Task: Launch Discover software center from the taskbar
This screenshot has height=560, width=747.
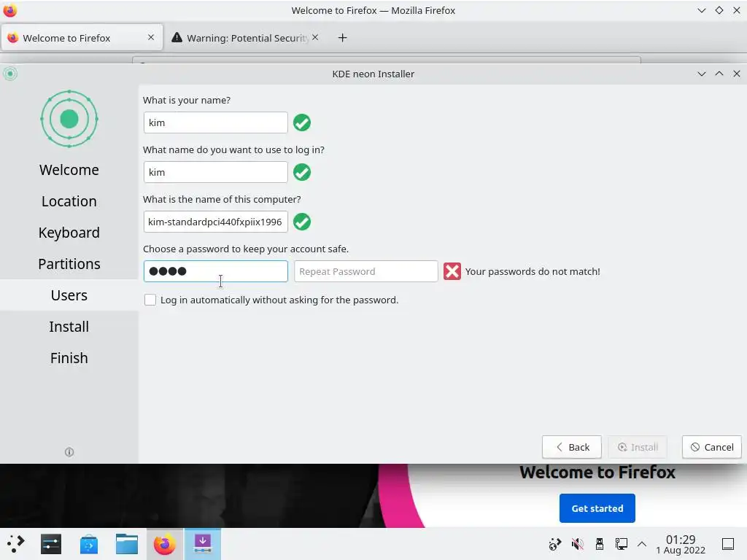Action: pyautogui.click(x=88, y=544)
